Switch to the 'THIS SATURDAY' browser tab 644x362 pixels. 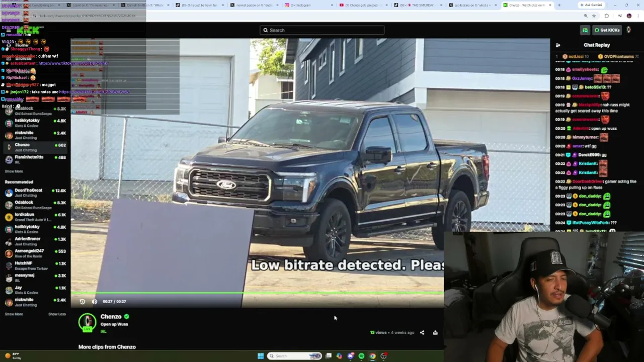point(418,5)
